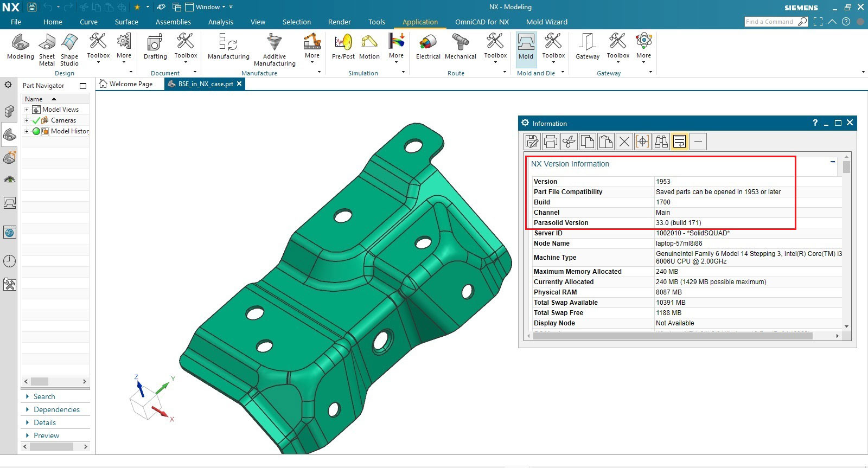Open the Mechanical routing application
This screenshot has width=868, height=468.
tap(461, 47)
